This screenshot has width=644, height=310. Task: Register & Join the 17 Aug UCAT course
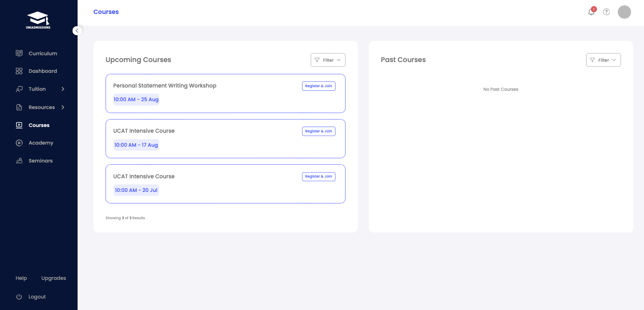pyautogui.click(x=319, y=131)
